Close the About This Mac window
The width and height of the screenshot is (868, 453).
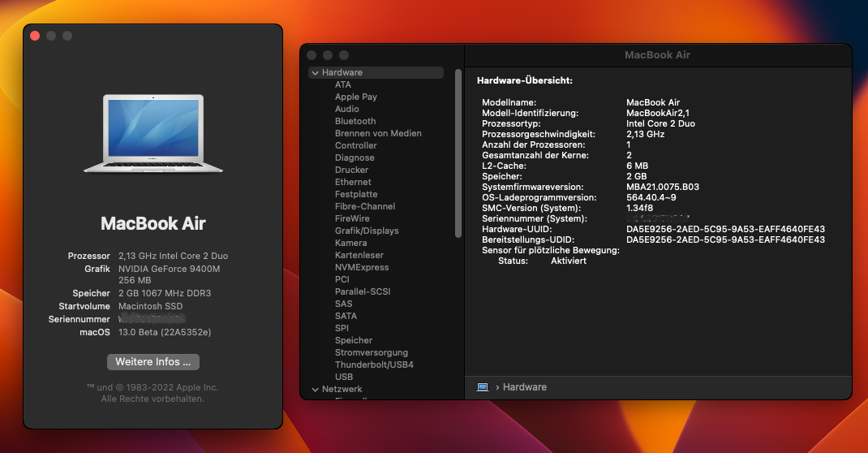point(35,36)
